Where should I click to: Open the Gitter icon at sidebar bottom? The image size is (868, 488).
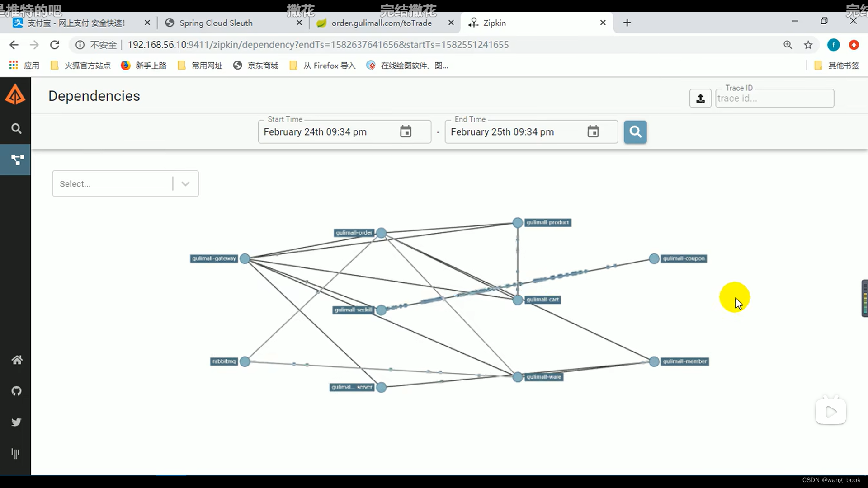15,454
